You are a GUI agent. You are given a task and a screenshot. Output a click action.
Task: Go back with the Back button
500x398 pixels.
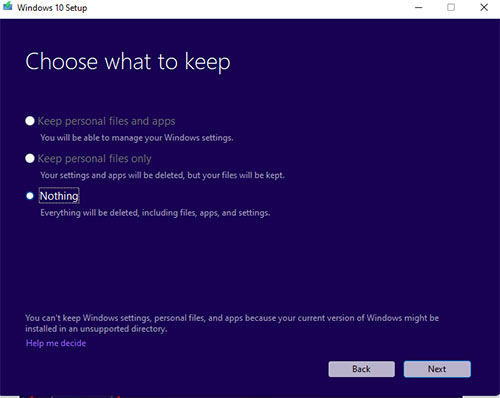coord(361,369)
